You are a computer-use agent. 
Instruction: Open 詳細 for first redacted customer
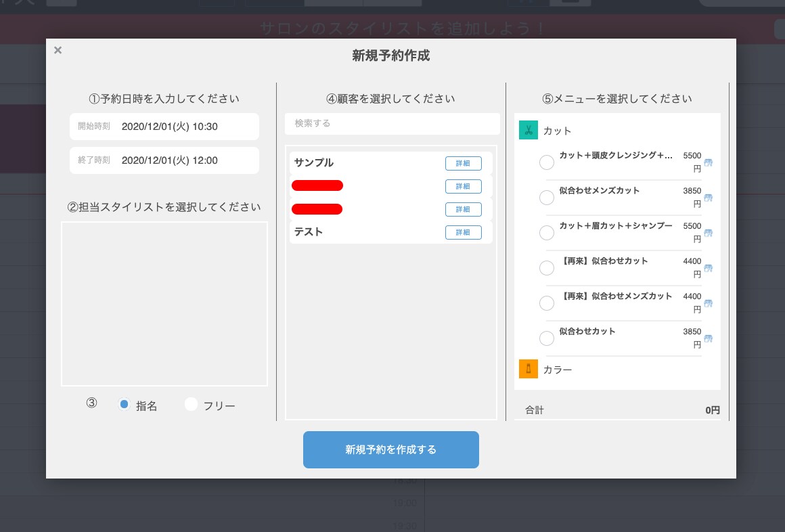pos(463,186)
